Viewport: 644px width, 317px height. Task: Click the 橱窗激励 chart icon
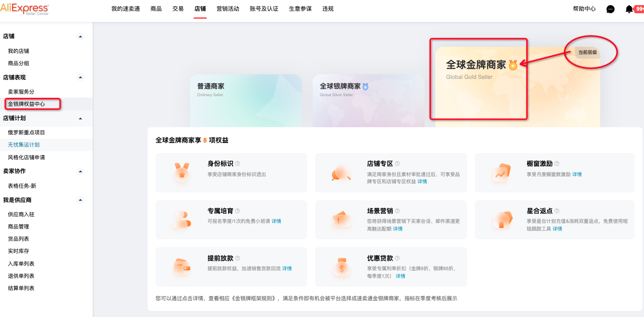pyautogui.click(x=501, y=173)
